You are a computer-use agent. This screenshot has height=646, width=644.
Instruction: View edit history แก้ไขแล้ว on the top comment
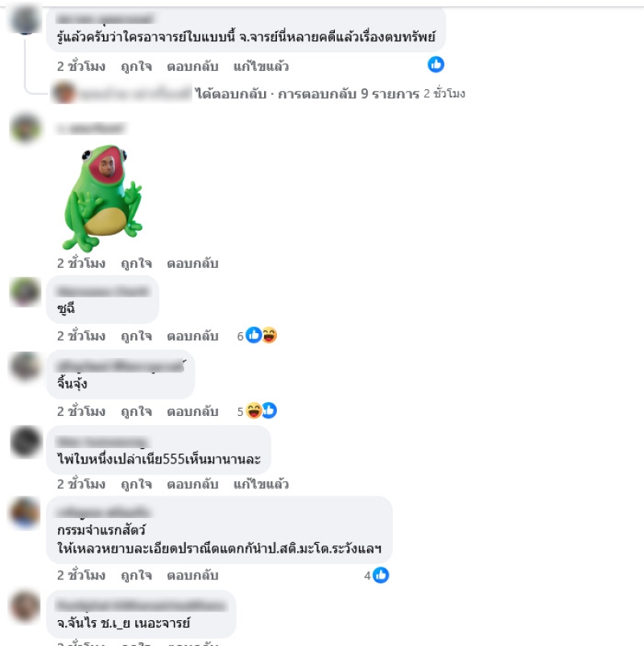pos(261,66)
